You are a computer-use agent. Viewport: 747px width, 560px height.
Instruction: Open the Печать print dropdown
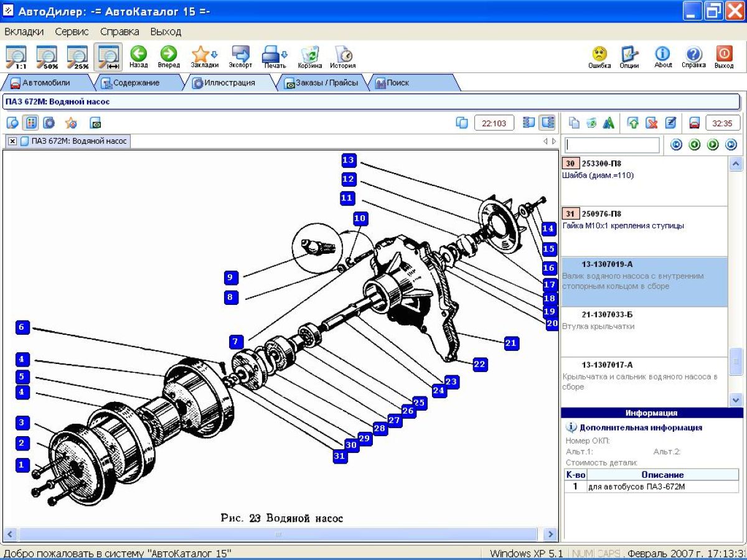pyautogui.click(x=275, y=57)
